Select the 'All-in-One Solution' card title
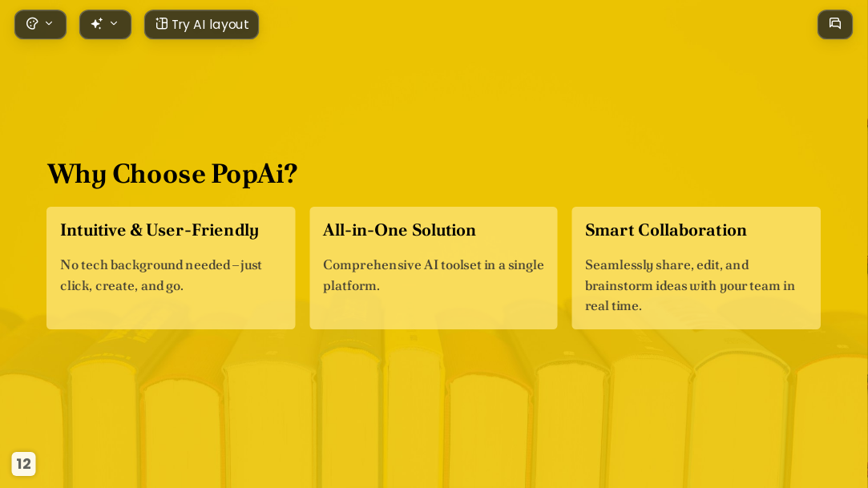This screenshot has width=868, height=488. (x=399, y=230)
